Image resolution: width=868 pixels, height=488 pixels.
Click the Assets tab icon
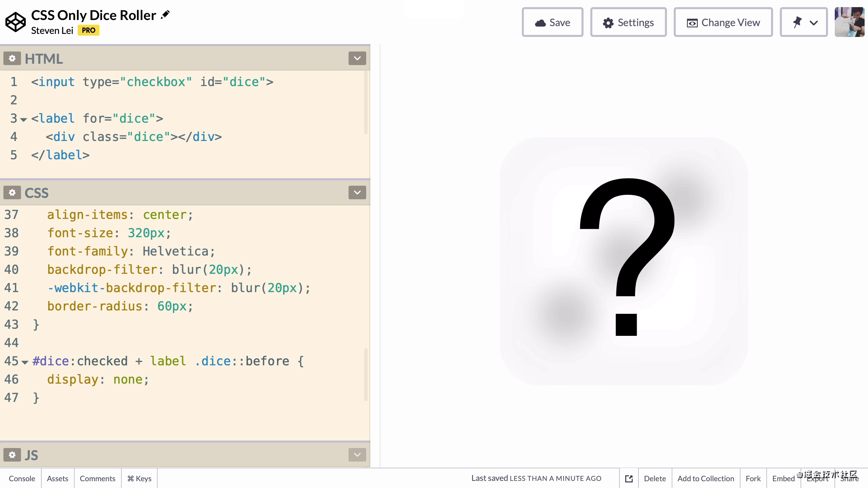click(x=57, y=478)
